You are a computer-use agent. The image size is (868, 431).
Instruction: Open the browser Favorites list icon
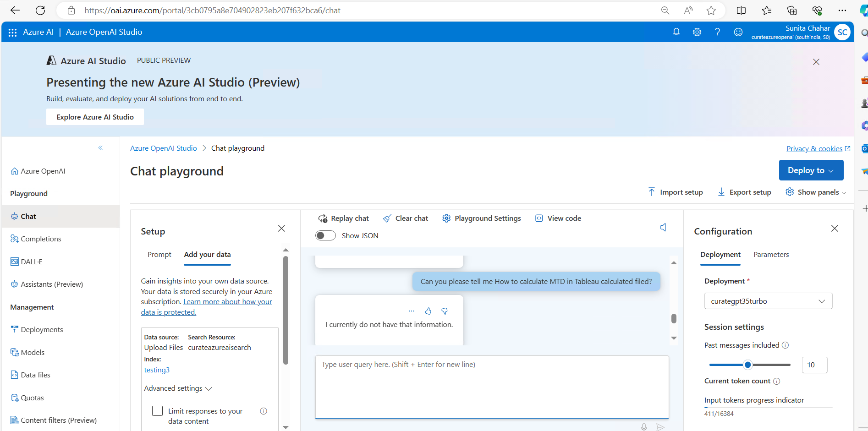[x=767, y=10]
